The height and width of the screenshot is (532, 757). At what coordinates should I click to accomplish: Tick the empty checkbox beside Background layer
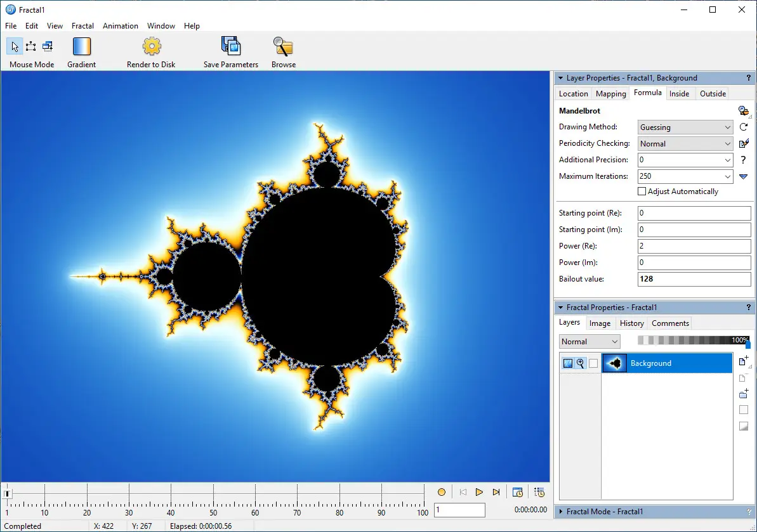click(593, 363)
